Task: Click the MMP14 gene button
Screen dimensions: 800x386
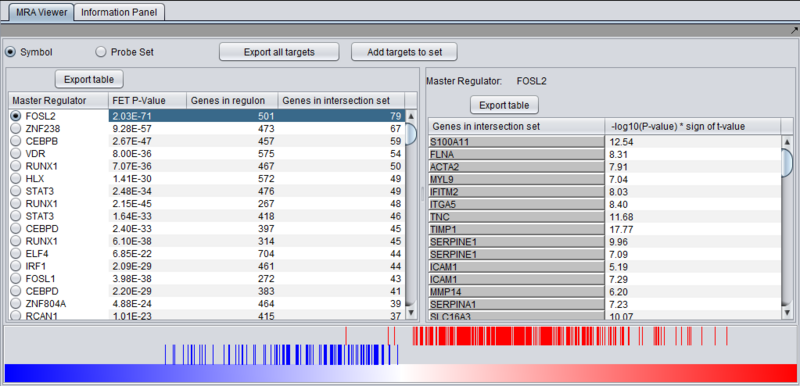Action: (x=516, y=292)
